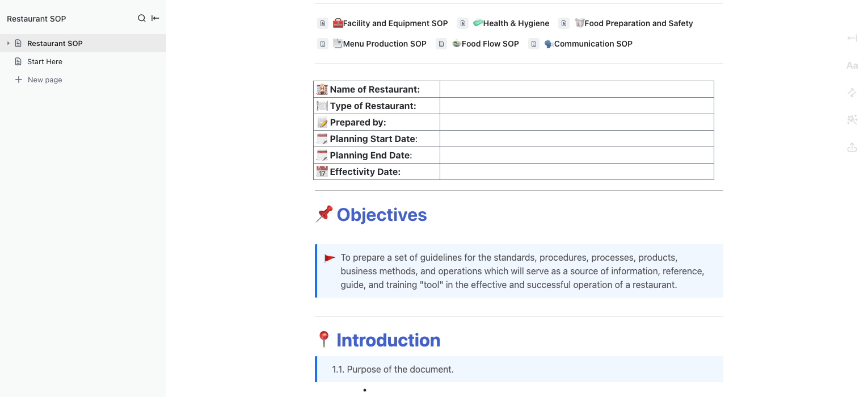Screen dimensions: 868x397
Task: Click the search icon in the sidebar
Action: point(142,18)
